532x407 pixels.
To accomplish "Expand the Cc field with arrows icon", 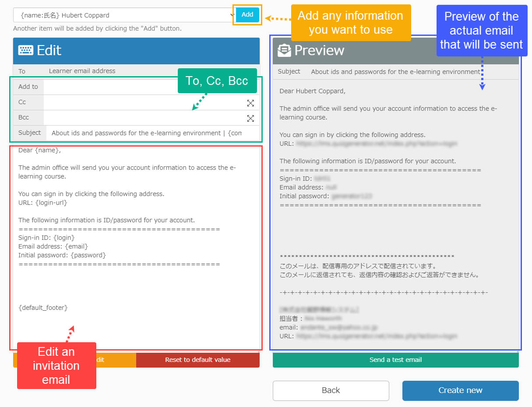I will 250,103.
